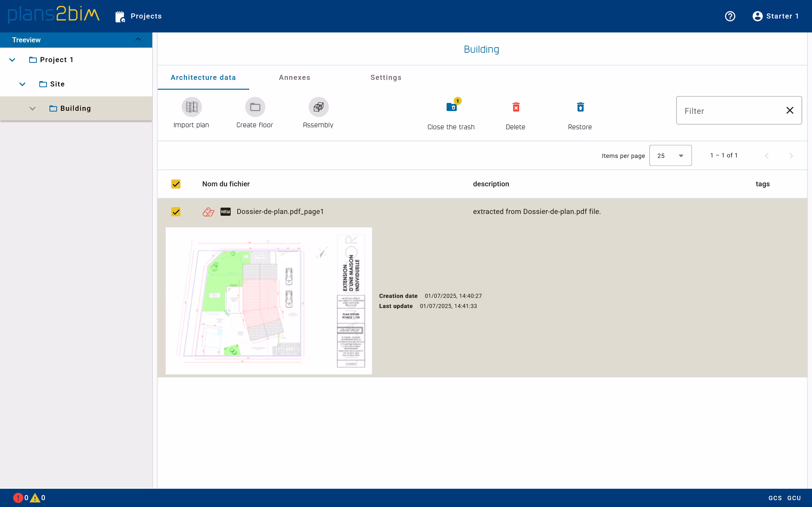This screenshot has height=507, width=812.
Task: Click the red Delete trash icon
Action: [x=516, y=107]
